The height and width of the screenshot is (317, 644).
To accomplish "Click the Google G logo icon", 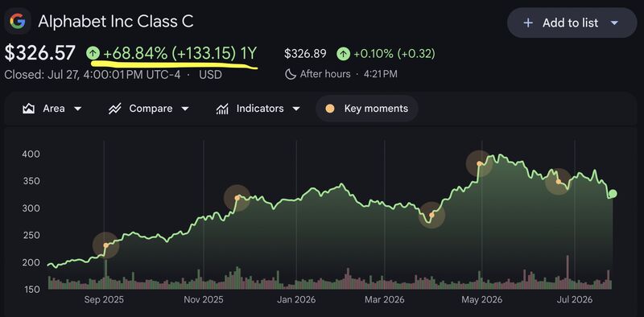I will coord(18,21).
